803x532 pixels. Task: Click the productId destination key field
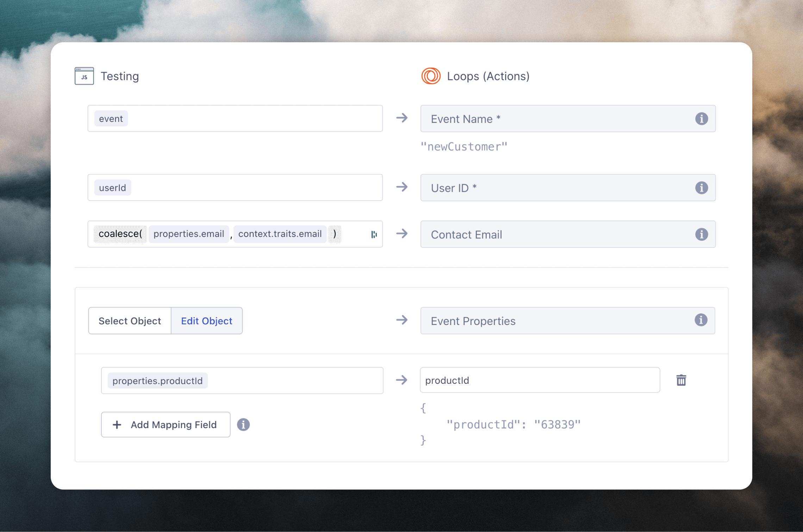click(540, 380)
